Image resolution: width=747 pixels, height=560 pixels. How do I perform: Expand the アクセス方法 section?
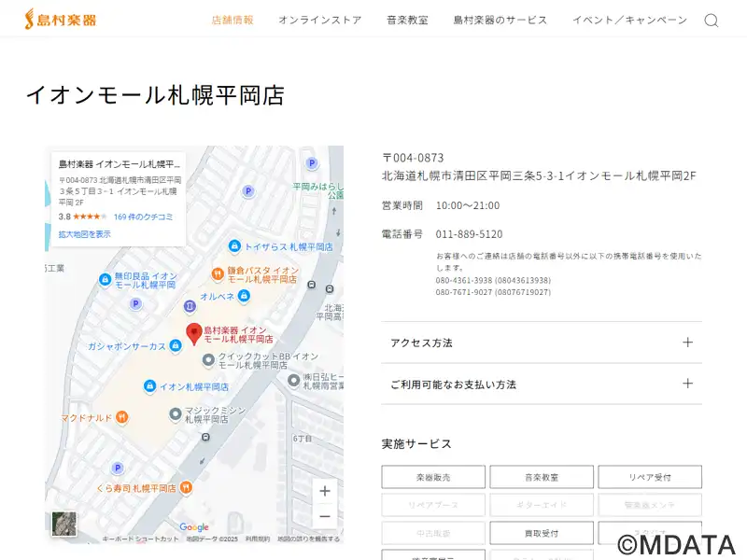click(x=542, y=343)
